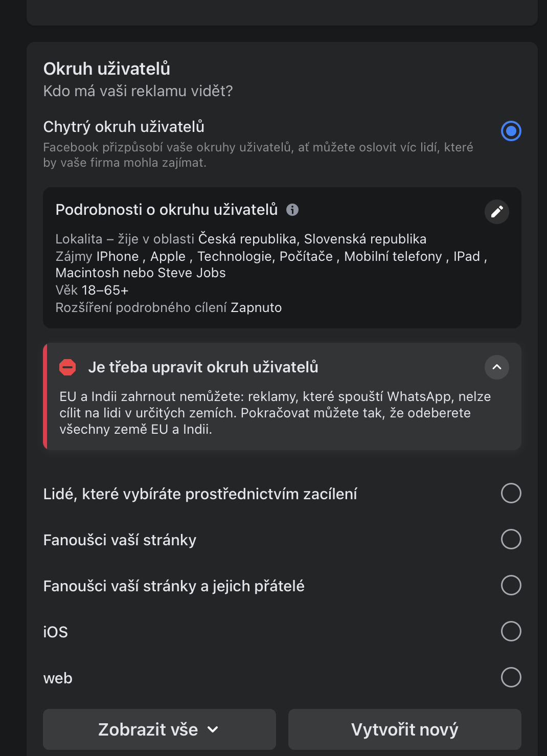Click the iOS audience label
Screen dimensions: 547x756
pyautogui.click(x=56, y=632)
